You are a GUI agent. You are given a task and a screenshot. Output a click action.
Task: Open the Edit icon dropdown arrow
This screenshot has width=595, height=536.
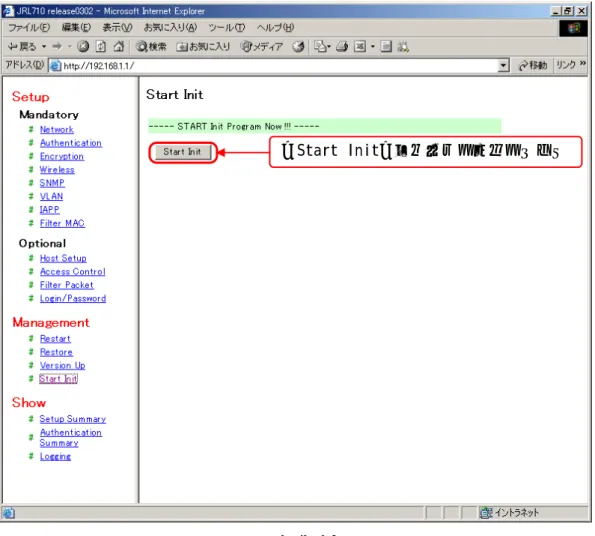[373, 47]
